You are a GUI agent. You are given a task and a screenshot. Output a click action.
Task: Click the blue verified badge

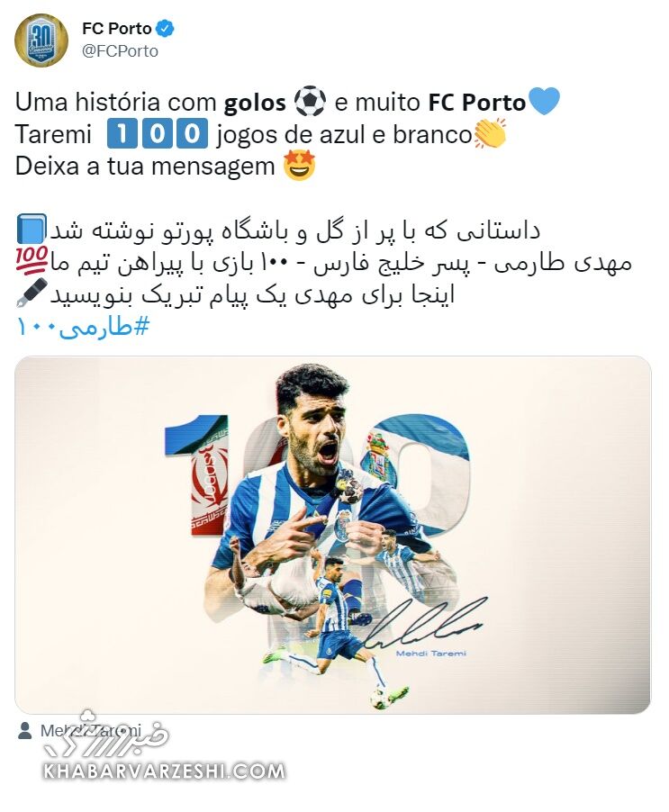(165, 28)
